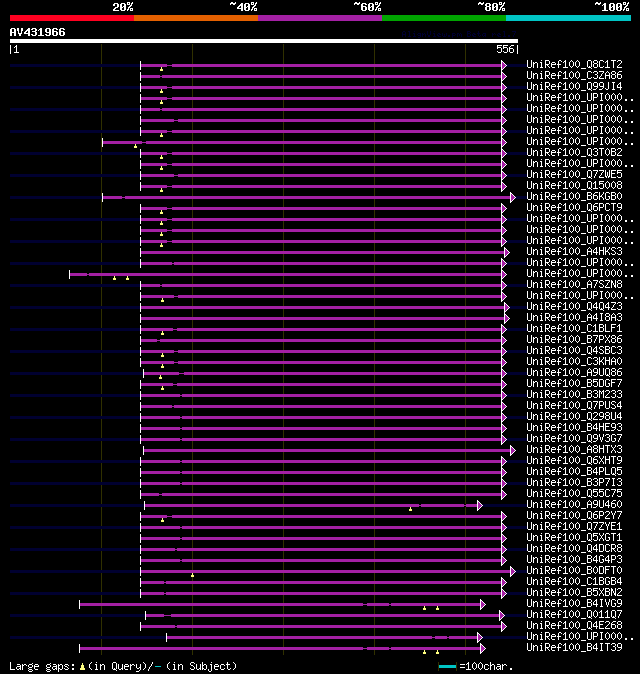Select the UniRef100_Q4SBC3 label
640x674 pixels.
click(574, 351)
